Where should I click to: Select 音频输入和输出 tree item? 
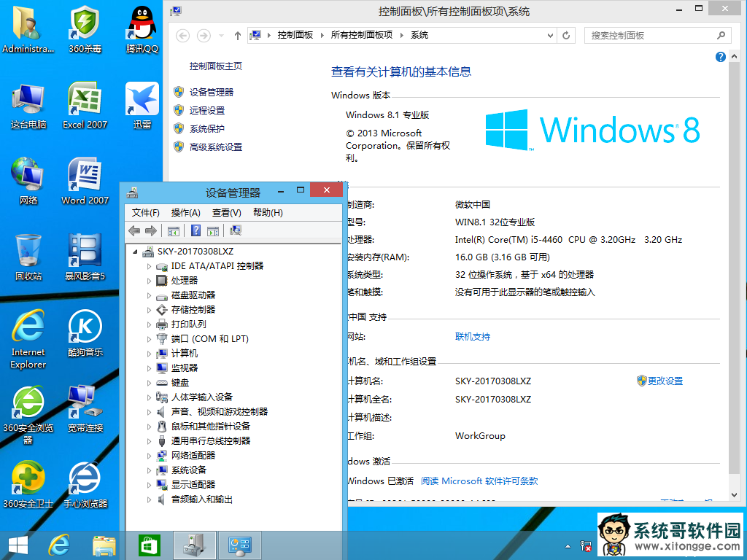pos(202,499)
